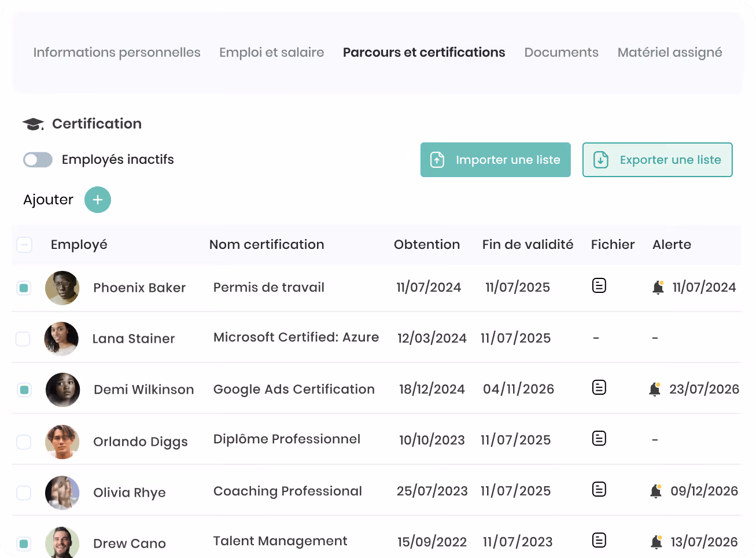Click the graduation cap Certification icon
This screenshot has width=756, height=558.
[33, 124]
